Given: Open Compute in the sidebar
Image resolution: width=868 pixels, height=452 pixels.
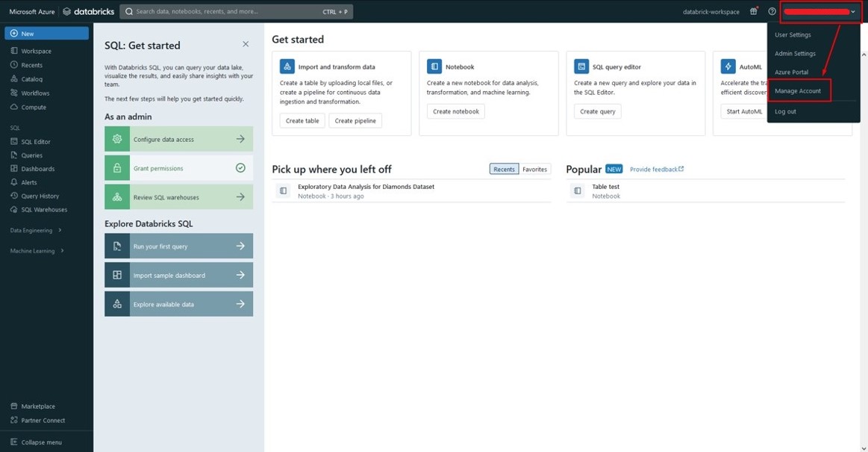Looking at the screenshot, I should coord(28,107).
